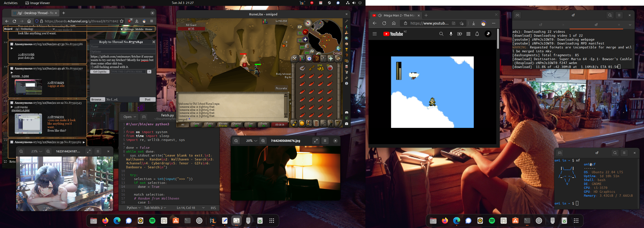Tick the checkbox for post No.87592562
This screenshot has height=228, width=644.
click(12, 142)
